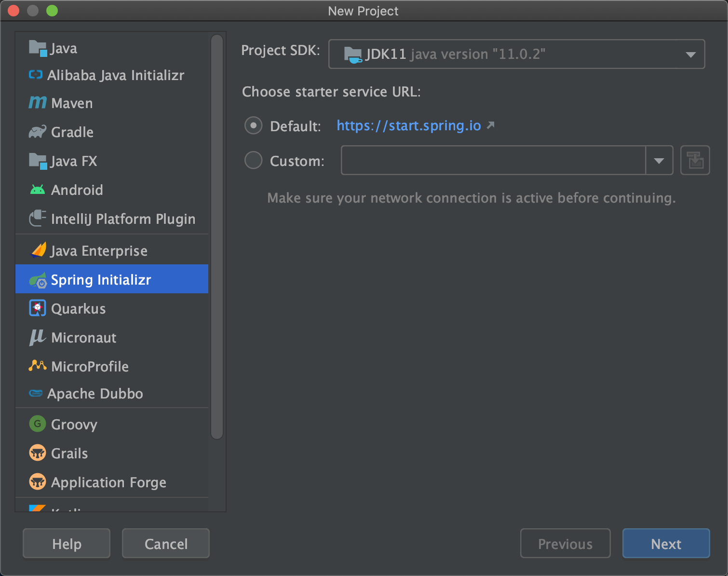This screenshot has height=576, width=728.
Task: Select the Default service URL radio button
Action: [x=254, y=125]
